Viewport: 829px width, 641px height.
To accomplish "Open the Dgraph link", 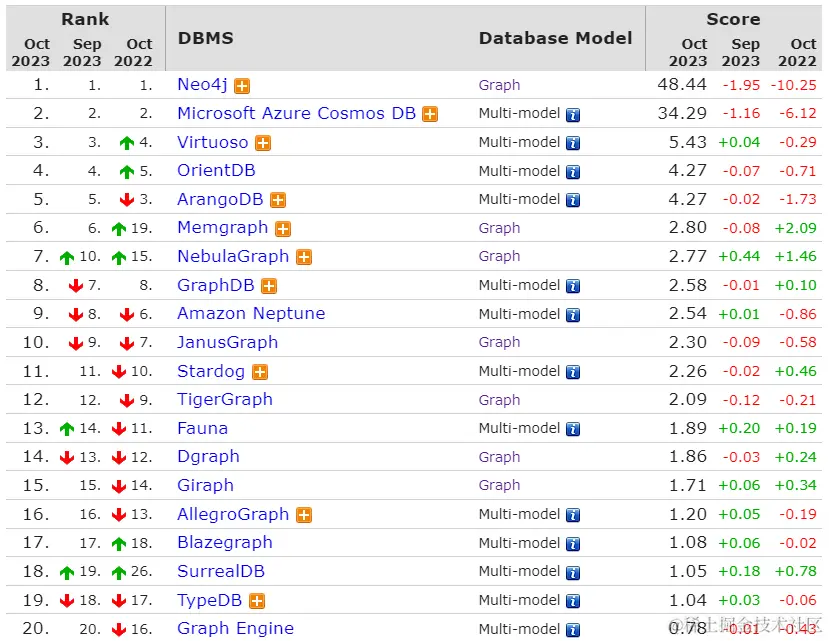I will click(208, 456).
